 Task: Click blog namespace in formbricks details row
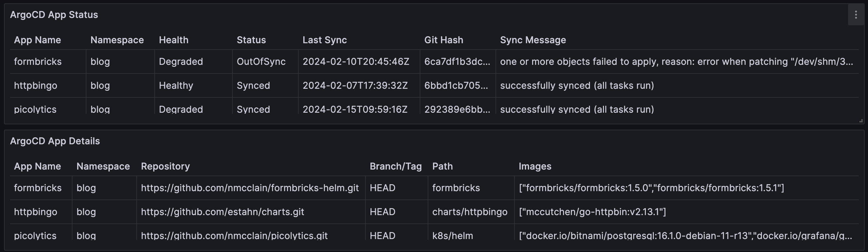coord(86,188)
